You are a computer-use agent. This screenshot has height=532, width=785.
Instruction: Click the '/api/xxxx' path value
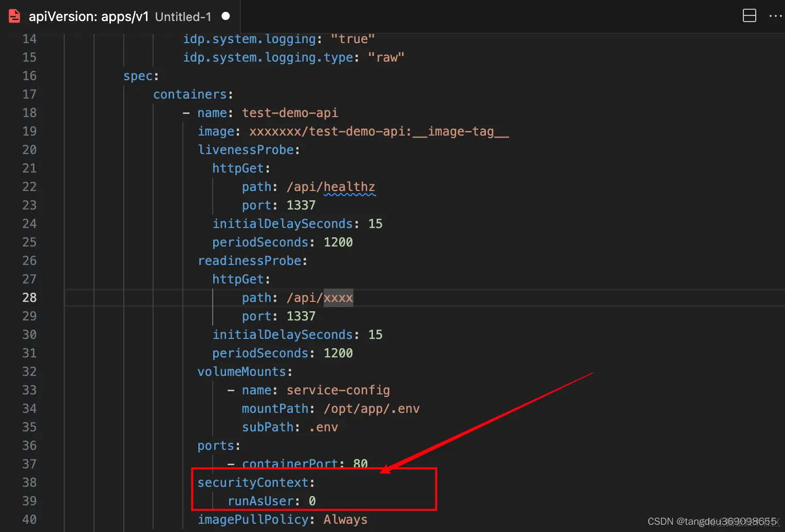(x=320, y=298)
